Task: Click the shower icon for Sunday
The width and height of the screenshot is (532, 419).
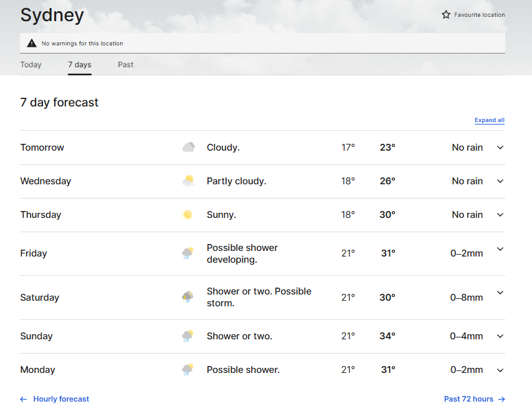Action: (188, 336)
